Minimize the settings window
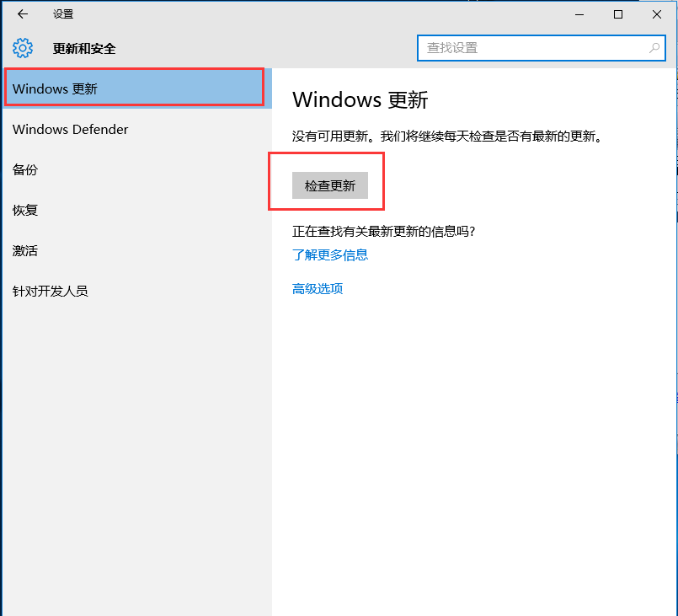Image resolution: width=678 pixels, height=616 pixels. [579, 14]
